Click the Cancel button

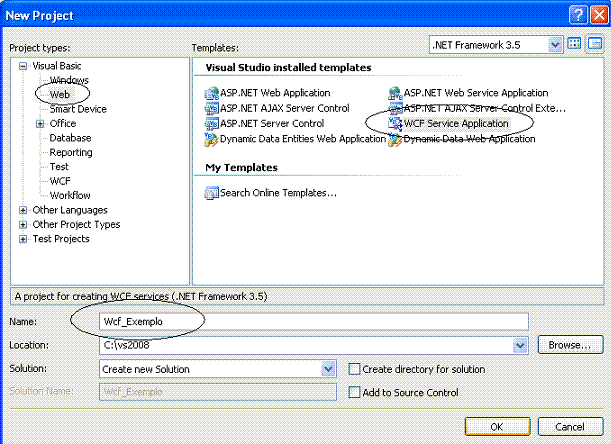coord(570,426)
